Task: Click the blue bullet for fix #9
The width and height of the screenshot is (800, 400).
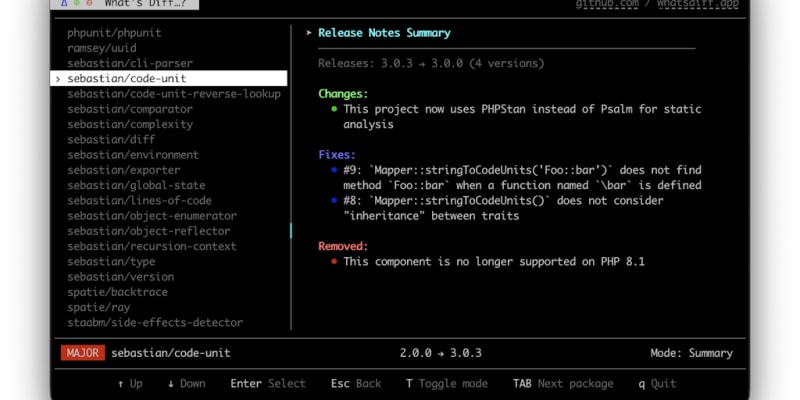Action: pyautogui.click(x=333, y=170)
